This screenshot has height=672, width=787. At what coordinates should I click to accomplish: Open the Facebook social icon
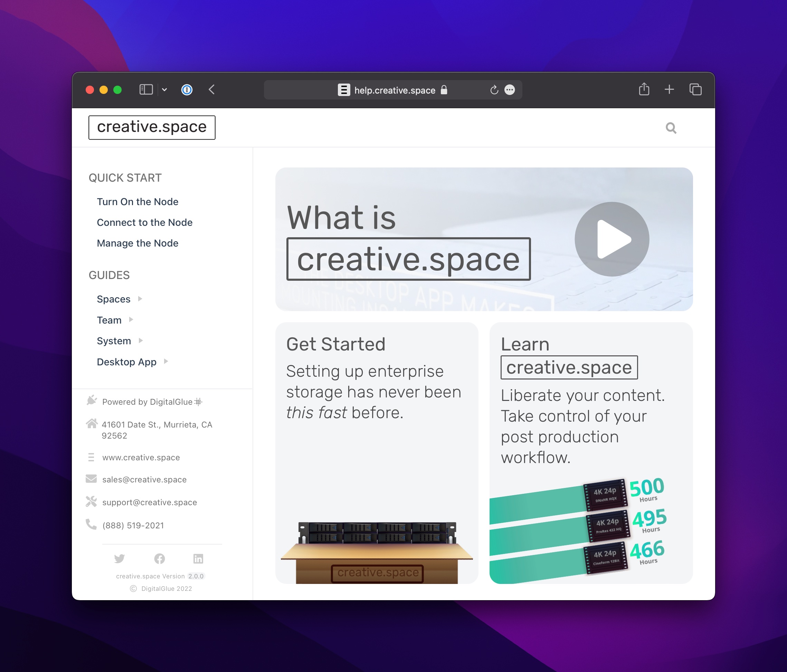point(160,558)
